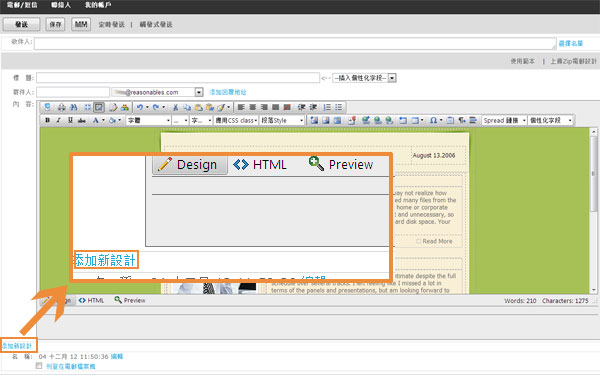Click the 收件人 recipient input field

click(x=295, y=43)
